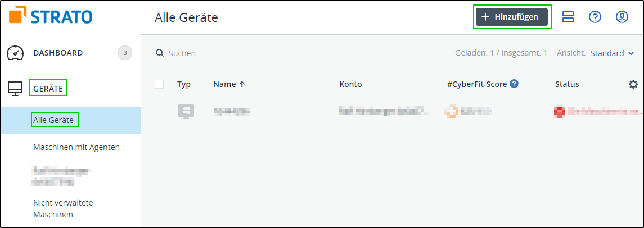Click the Suchen search field
This screenshot has height=228, width=644.
225,53
